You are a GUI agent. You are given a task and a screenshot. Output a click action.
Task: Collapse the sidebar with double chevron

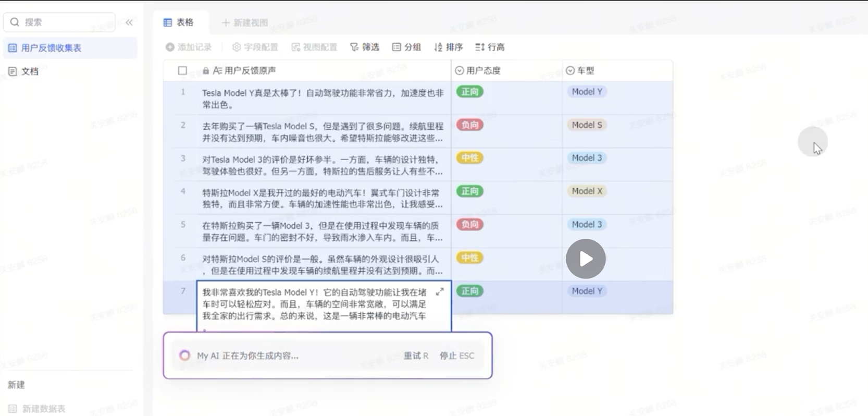(x=129, y=22)
